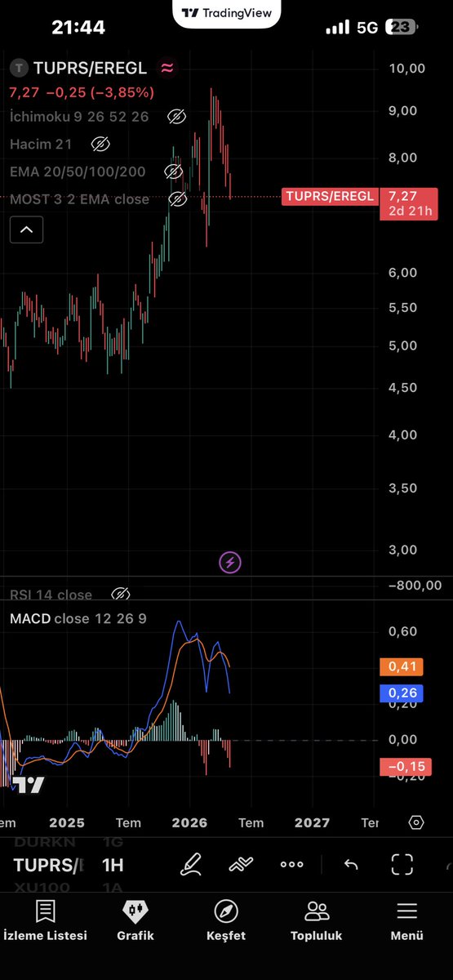Tap the countdown tag 2d 21h

[409, 212]
